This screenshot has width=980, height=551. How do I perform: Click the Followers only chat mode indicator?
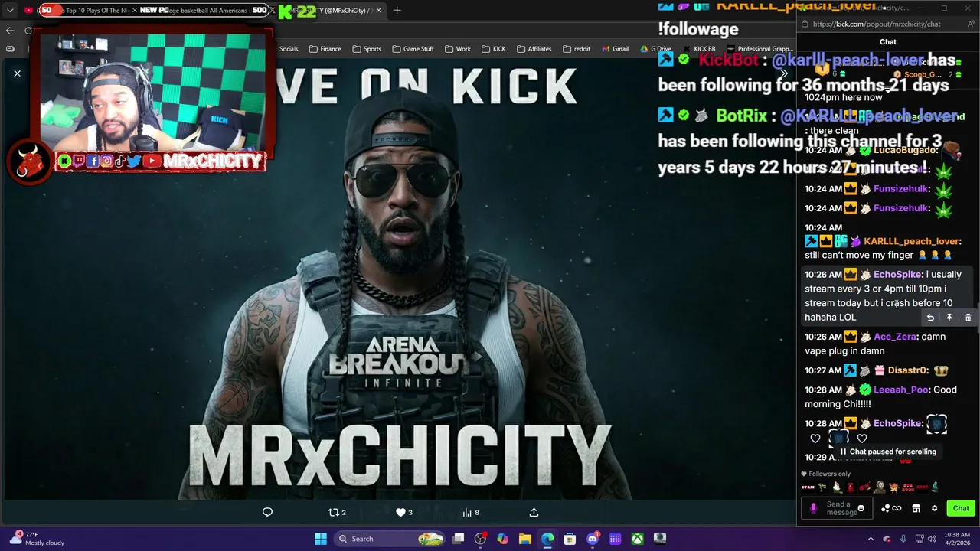click(826, 474)
